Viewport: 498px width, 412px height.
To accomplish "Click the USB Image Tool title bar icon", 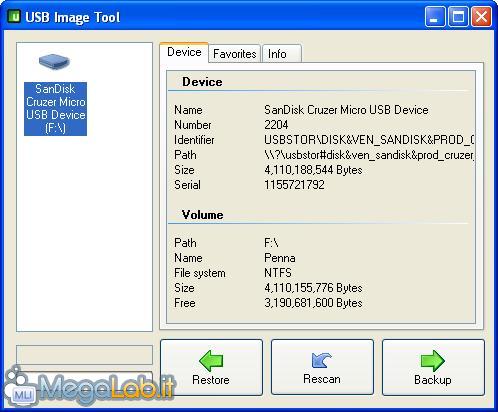I will click(x=14, y=16).
